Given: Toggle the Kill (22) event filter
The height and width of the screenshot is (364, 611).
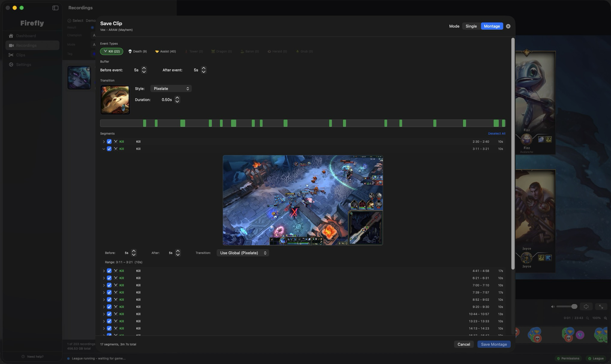Looking at the screenshot, I should coord(112,51).
